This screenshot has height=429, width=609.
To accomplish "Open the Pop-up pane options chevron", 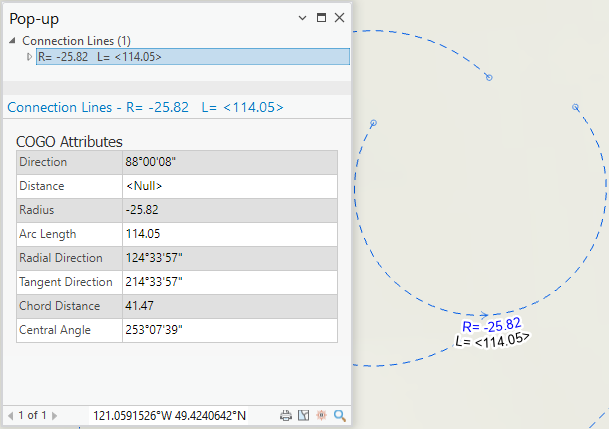I will pyautogui.click(x=302, y=18).
